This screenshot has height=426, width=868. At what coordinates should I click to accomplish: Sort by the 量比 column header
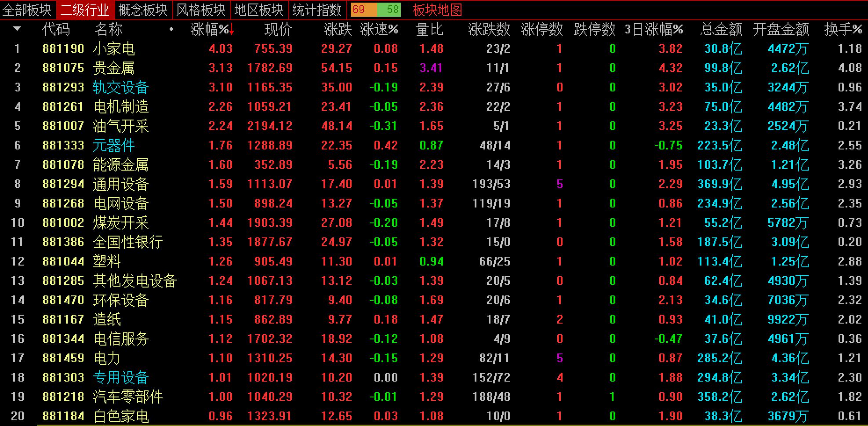click(429, 29)
